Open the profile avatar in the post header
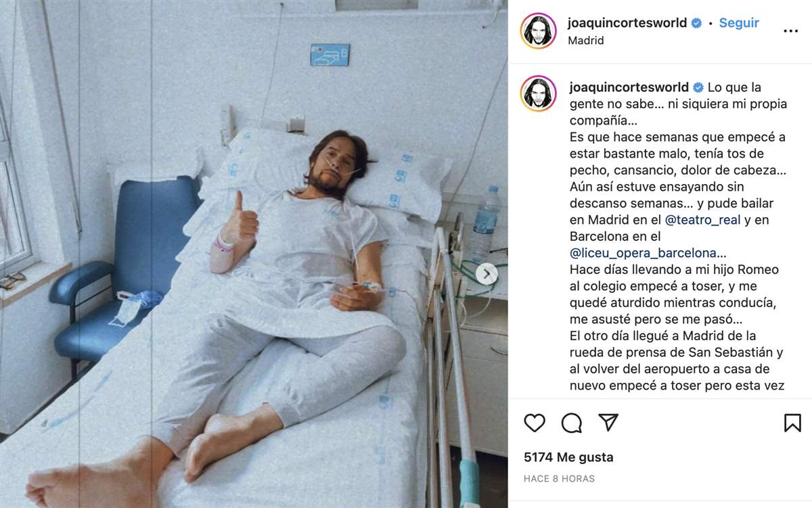This screenshot has height=508, width=812. click(x=539, y=31)
